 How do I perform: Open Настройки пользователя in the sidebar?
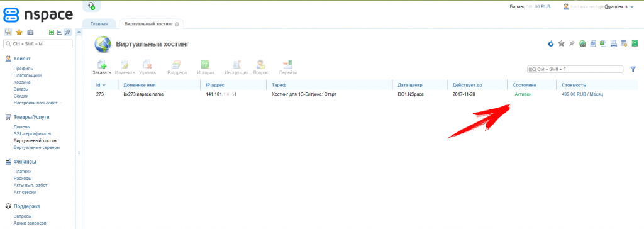(37, 103)
